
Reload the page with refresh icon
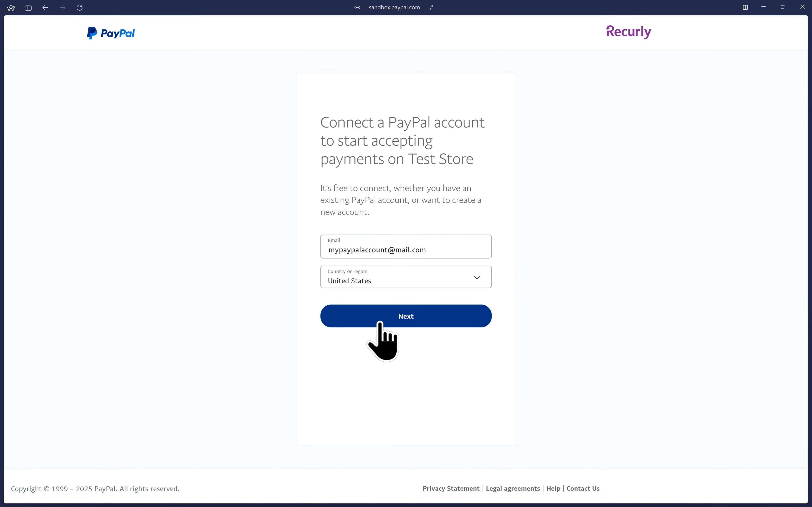click(x=80, y=8)
